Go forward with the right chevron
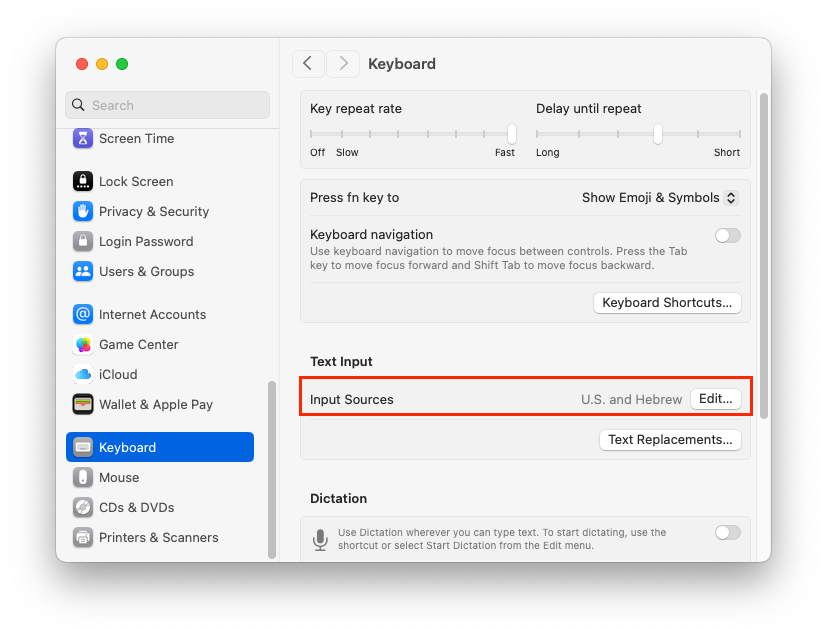Image resolution: width=827 pixels, height=636 pixels. pos(343,64)
